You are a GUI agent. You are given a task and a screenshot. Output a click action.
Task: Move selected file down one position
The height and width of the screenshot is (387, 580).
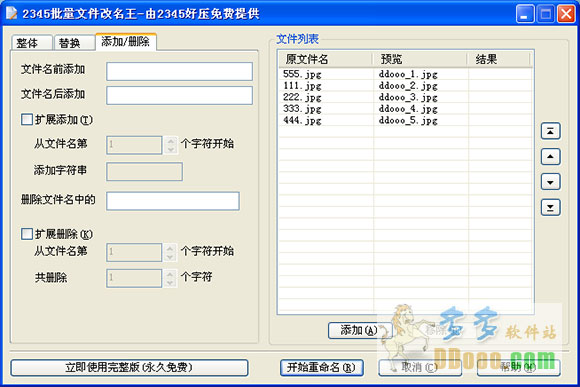click(x=550, y=182)
